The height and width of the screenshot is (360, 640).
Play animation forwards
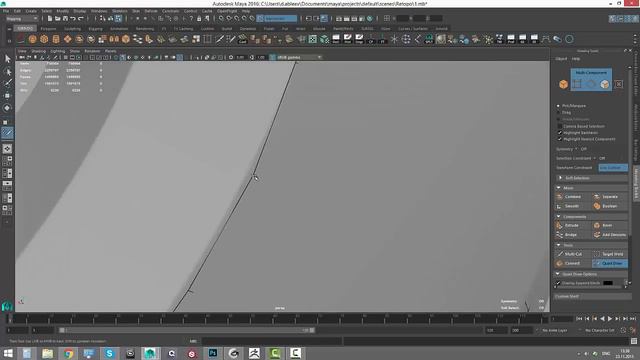tap(610, 318)
